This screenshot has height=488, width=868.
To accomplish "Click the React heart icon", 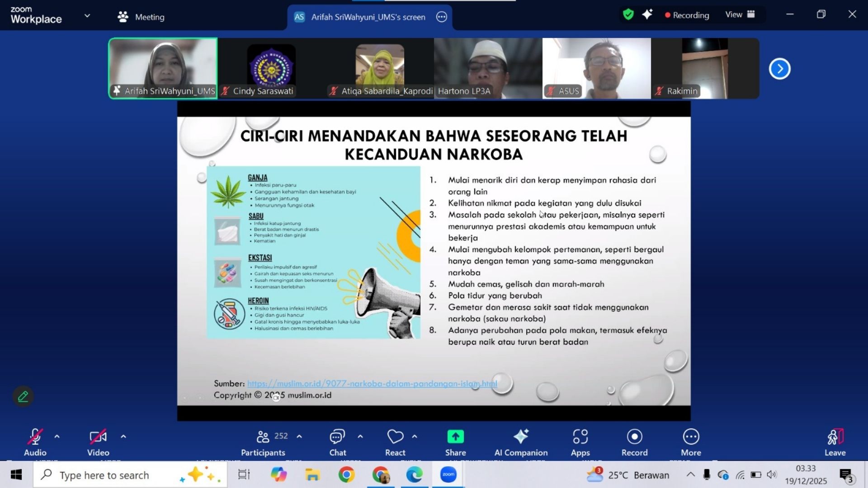I will point(395,437).
